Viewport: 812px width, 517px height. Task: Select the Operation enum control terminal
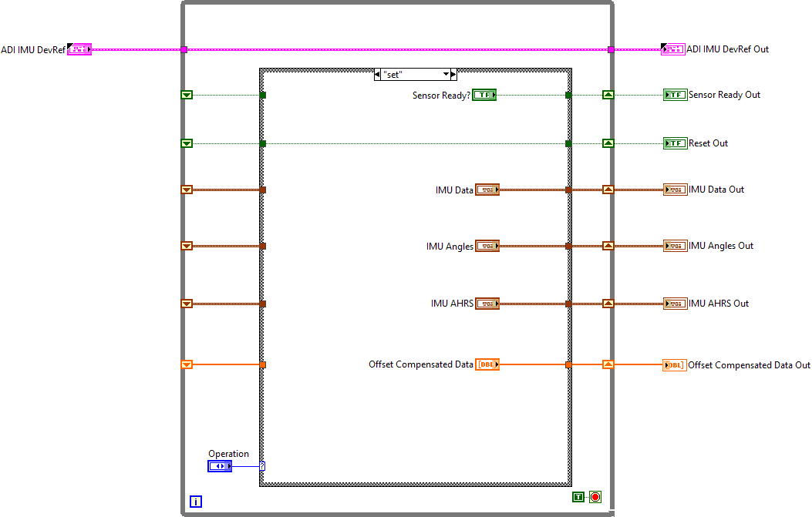pos(220,466)
